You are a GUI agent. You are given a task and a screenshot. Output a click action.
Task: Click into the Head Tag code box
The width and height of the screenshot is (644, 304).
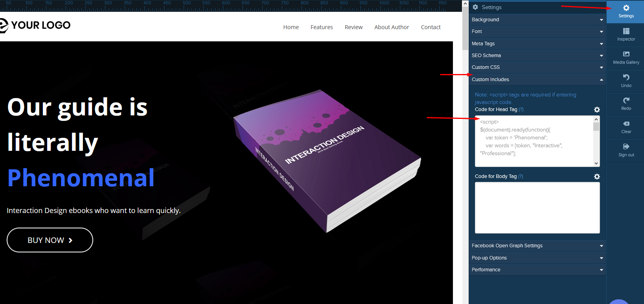tap(534, 141)
